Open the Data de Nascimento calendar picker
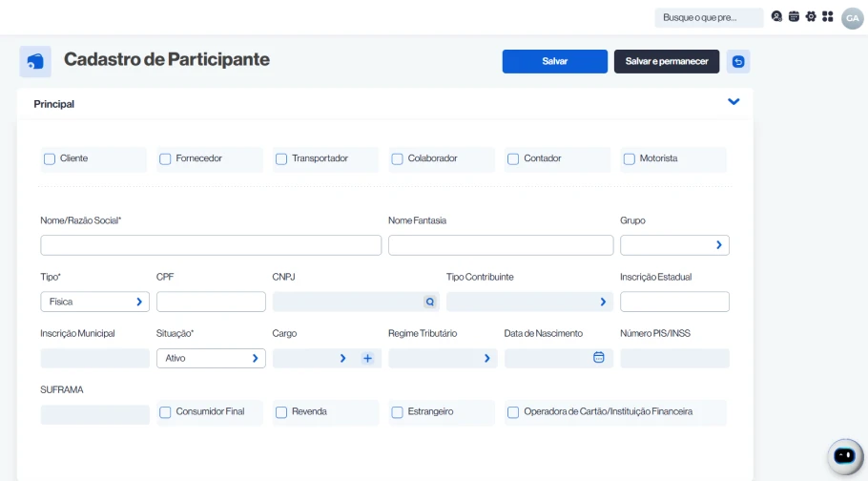Image resolution: width=868 pixels, height=481 pixels. pos(599,358)
